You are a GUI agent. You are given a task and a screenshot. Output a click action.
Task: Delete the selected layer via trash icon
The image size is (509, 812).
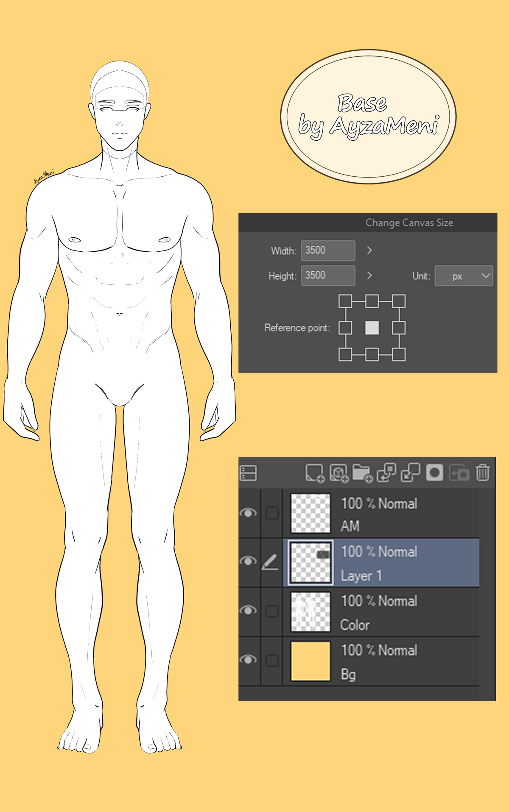[483, 473]
